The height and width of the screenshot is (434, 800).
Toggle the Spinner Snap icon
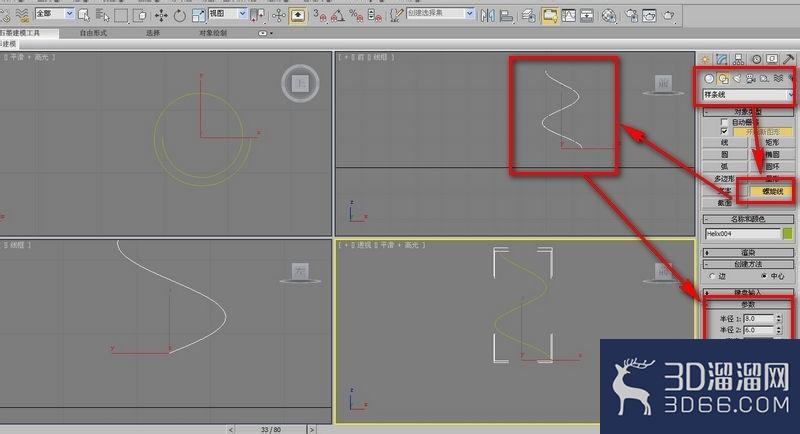[x=374, y=16]
